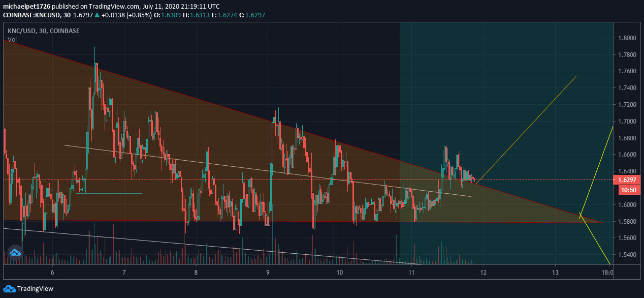
Task: Click the 1.5400 price axis label
Action: click(x=627, y=254)
